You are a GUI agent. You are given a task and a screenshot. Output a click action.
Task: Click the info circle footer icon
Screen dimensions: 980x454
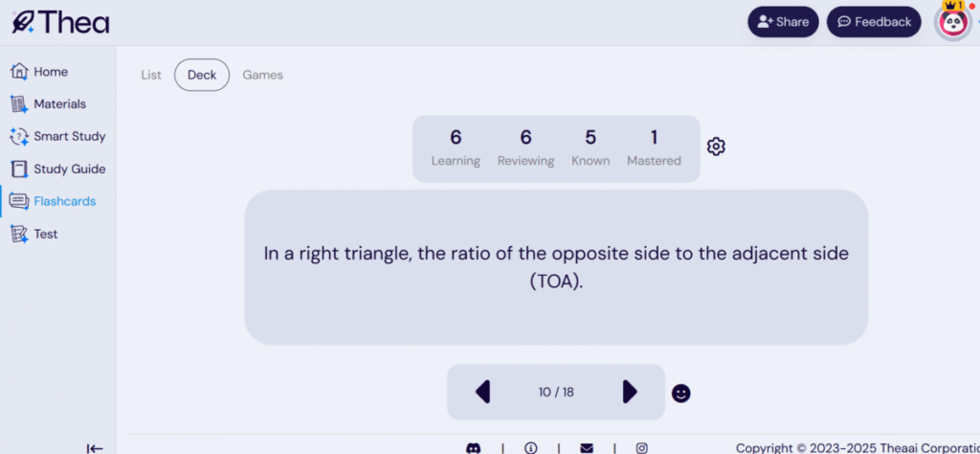[x=530, y=447]
